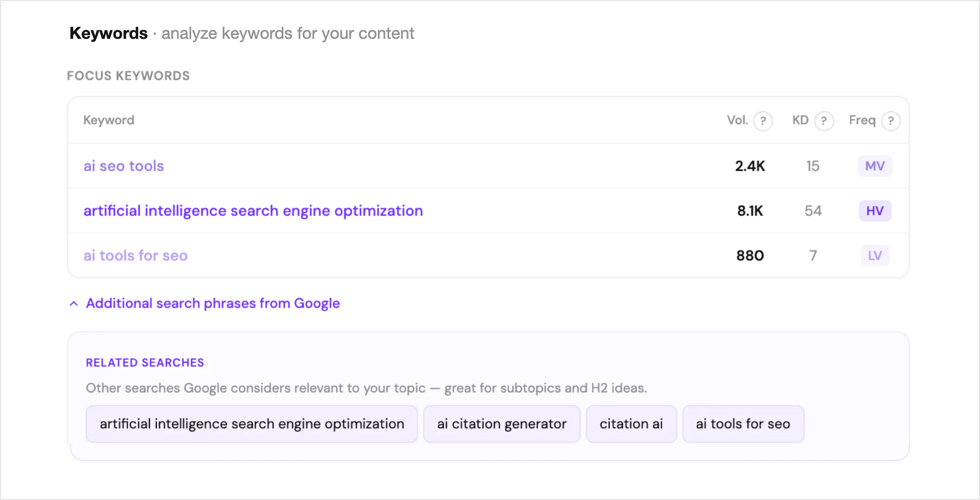Click the 2.4K volume value

(x=750, y=166)
